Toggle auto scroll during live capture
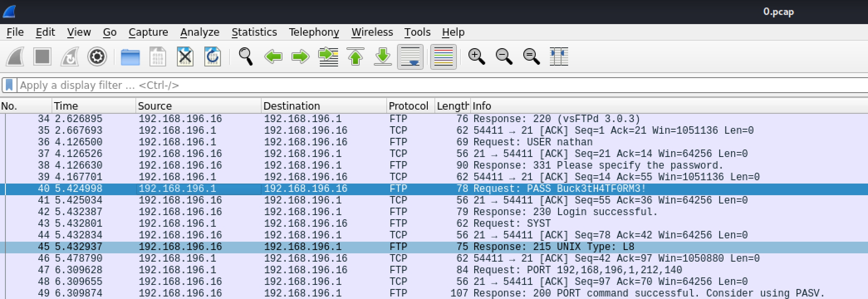Image resolution: width=868 pixels, height=299 pixels. [x=410, y=56]
